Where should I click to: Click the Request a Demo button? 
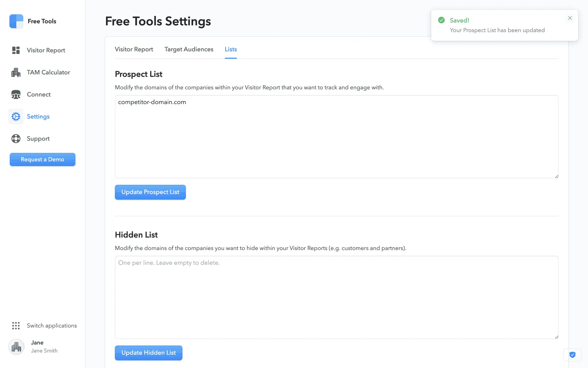pos(43,159)
